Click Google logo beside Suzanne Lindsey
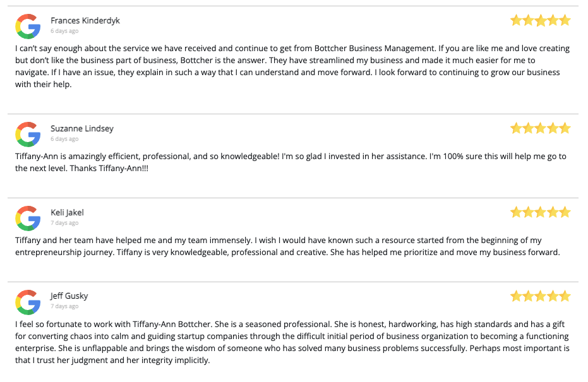This screenshot has width=588, height=382. [x=28, y=134]
